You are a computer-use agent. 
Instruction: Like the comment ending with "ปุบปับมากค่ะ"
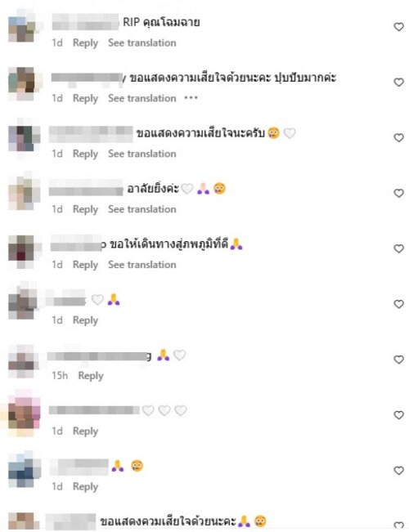click(x=398, y=82)
